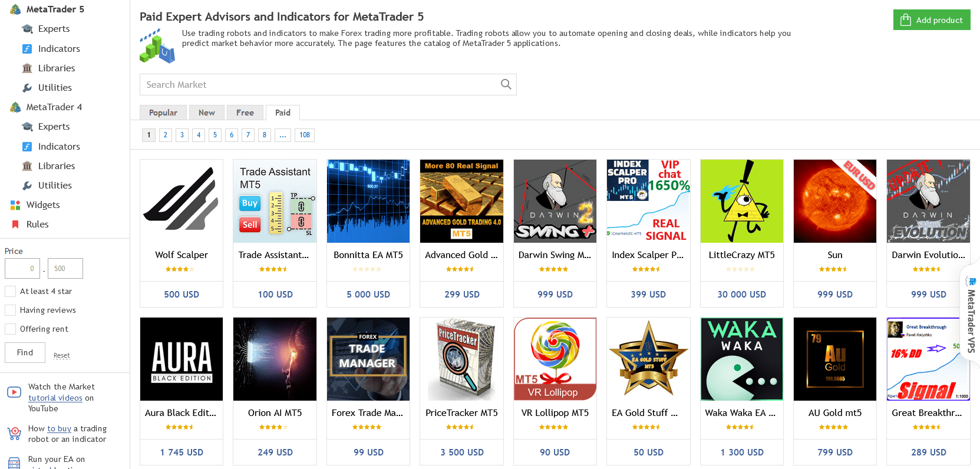Open the Index Scalper Pro product image
The width and height of the screenshot is (980, 469).
click(x=648, y=201)
